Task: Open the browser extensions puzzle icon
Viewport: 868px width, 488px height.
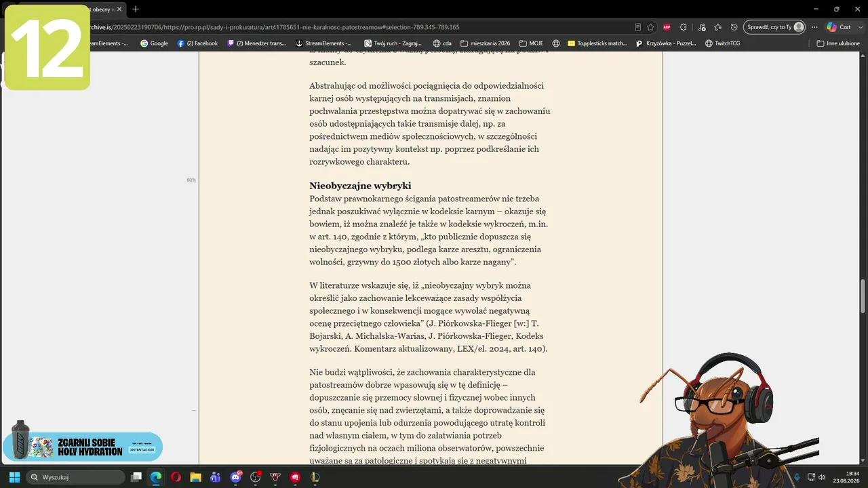Action: point(684,27)
